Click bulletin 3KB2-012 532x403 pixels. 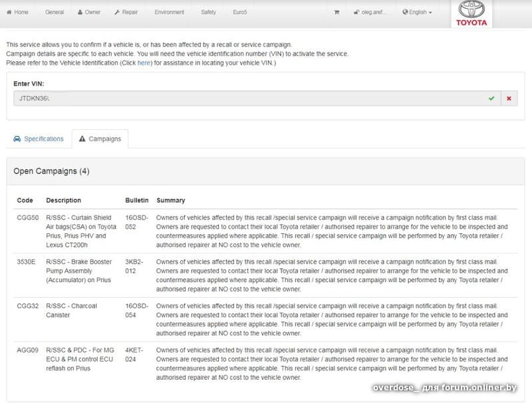[134, 266]
